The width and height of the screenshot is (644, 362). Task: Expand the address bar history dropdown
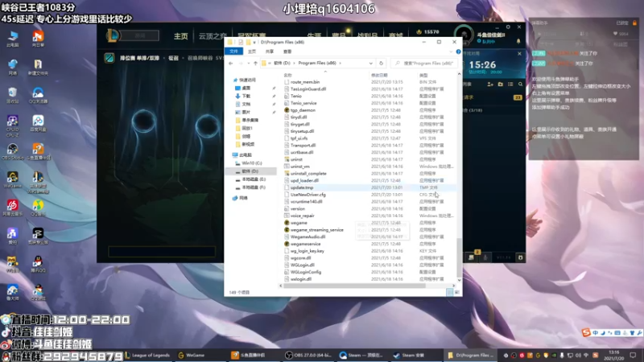pos(371,64)
